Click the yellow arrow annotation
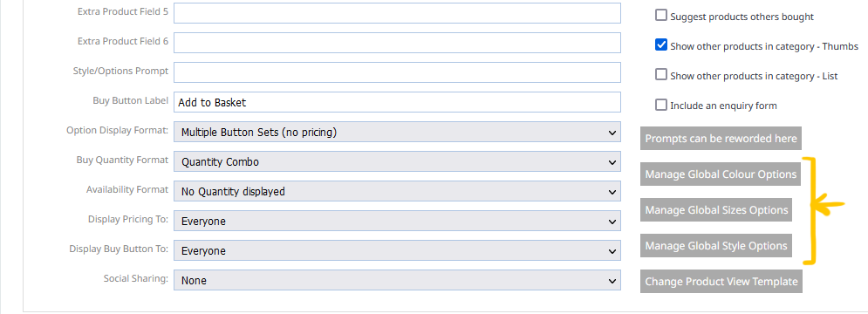 pos(827,204)
